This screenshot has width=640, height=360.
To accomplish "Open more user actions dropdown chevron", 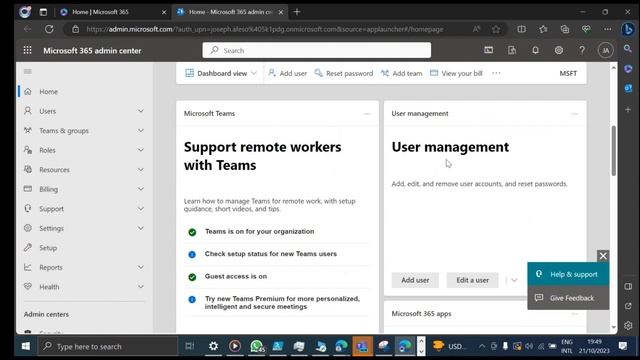I will (514, 280).
